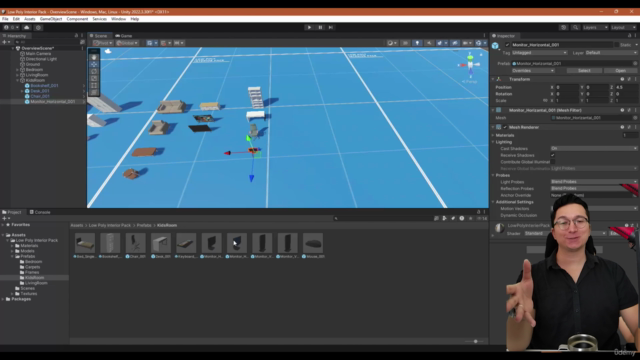Switch to the Game tab
The height and width of the screenshot is (360, 640).
[x=124, y=36]
